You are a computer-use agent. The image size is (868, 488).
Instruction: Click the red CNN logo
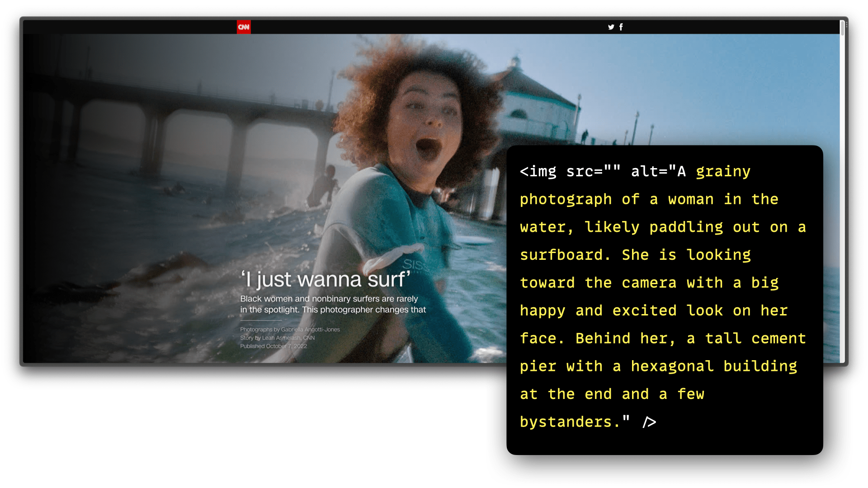[x=244, y=27]
